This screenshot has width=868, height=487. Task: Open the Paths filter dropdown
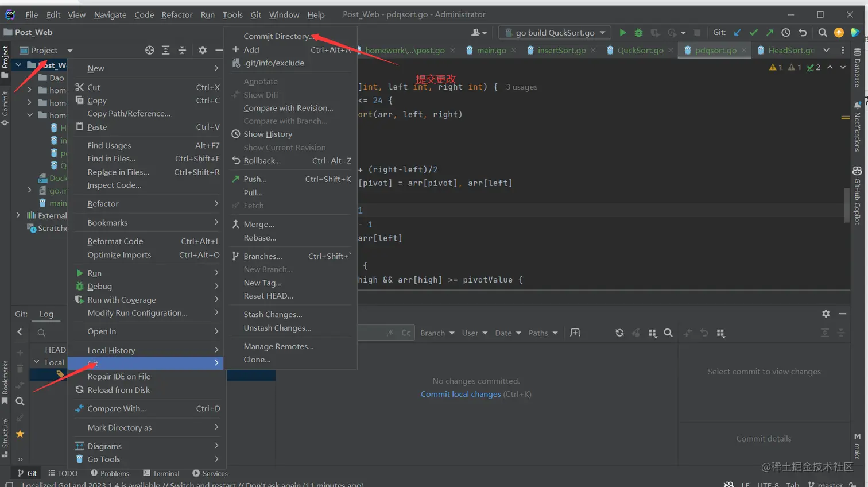coord(543,333)
